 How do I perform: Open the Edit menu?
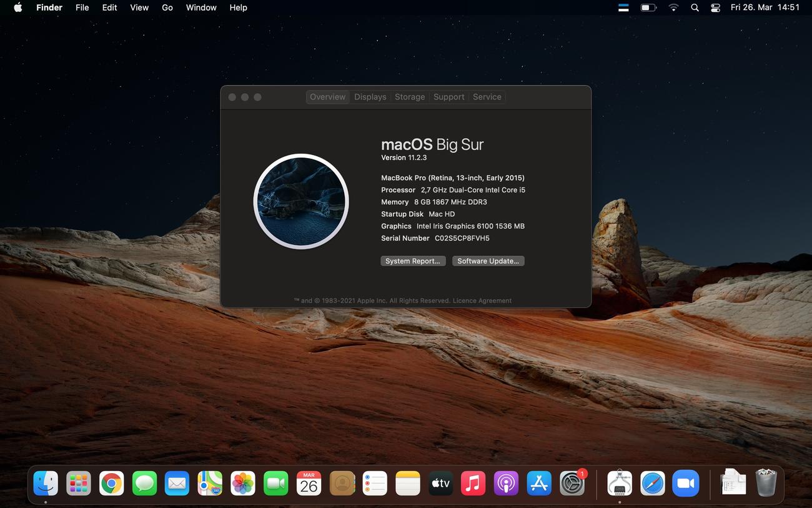pyautogui.click(x=109, y=7)
